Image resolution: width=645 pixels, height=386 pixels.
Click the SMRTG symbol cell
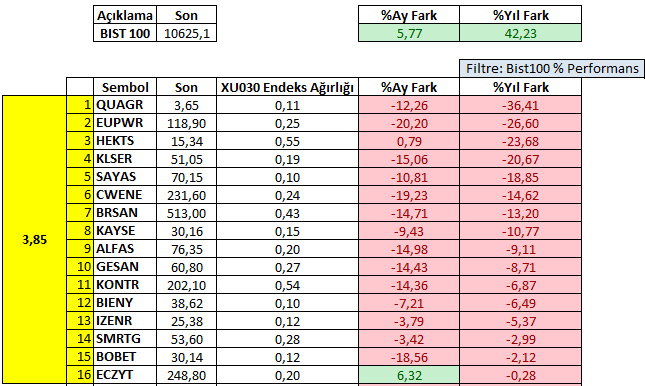tap(125, 339)
